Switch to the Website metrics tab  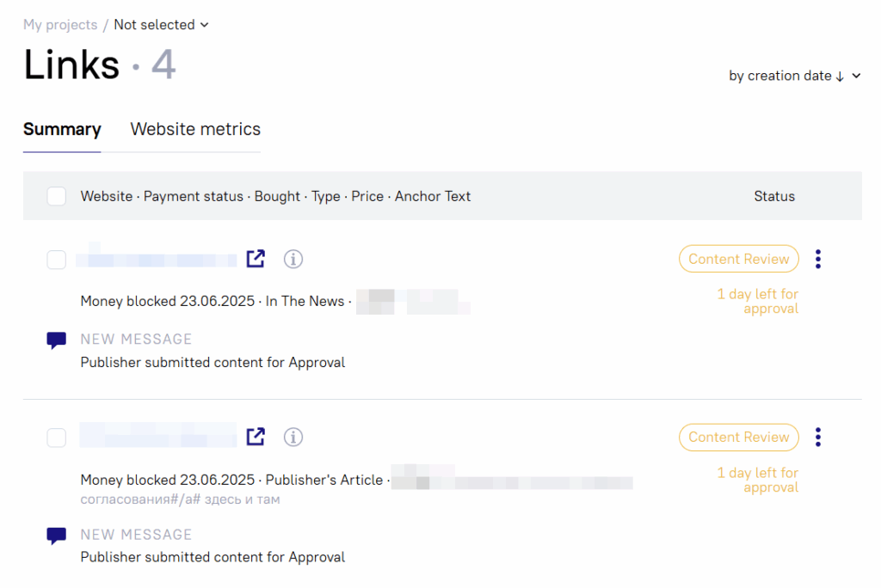pyautogui.click(x=195, y=130)
